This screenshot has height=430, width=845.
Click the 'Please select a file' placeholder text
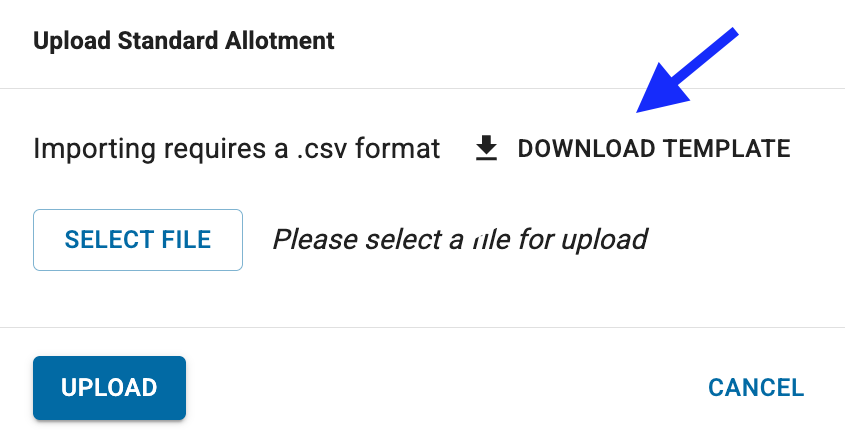[460, 240]
